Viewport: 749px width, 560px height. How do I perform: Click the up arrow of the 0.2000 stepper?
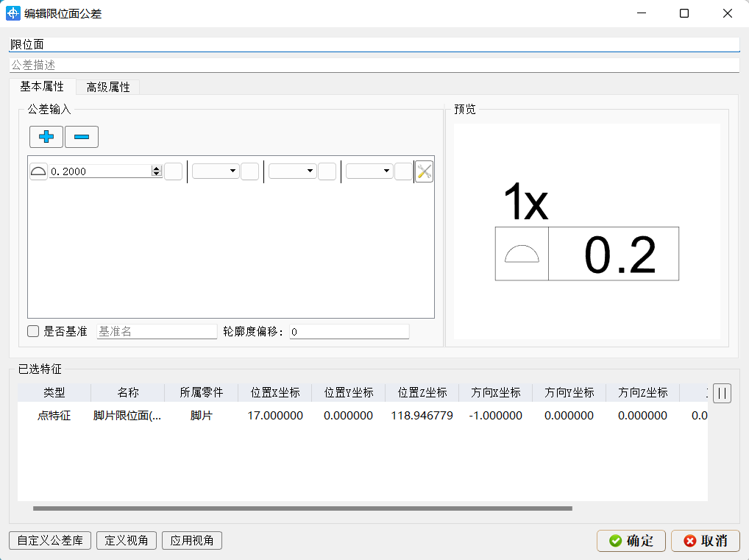[x=156, y=167]
